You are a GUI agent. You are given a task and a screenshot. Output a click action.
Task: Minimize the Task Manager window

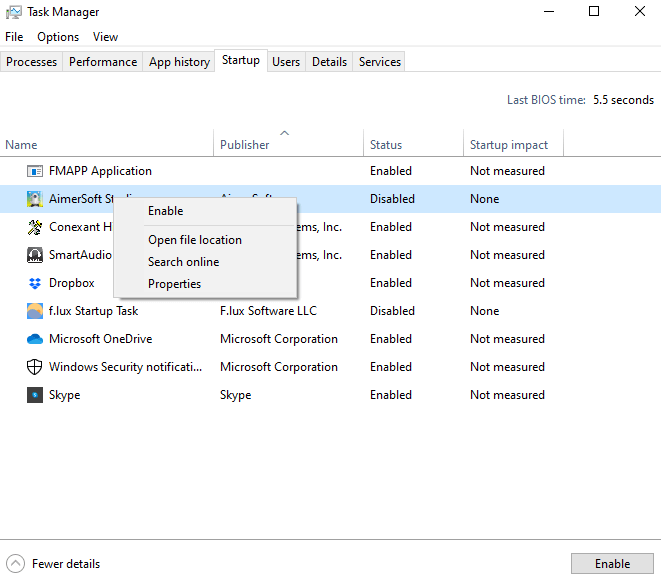click(x=548, y=11)
